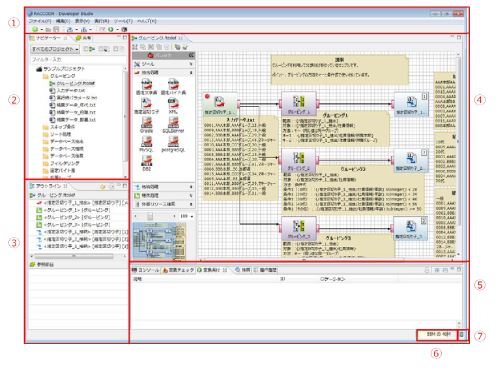
Task: Select the グルーピング.fmdef editor tab
Action: point(158,38)
